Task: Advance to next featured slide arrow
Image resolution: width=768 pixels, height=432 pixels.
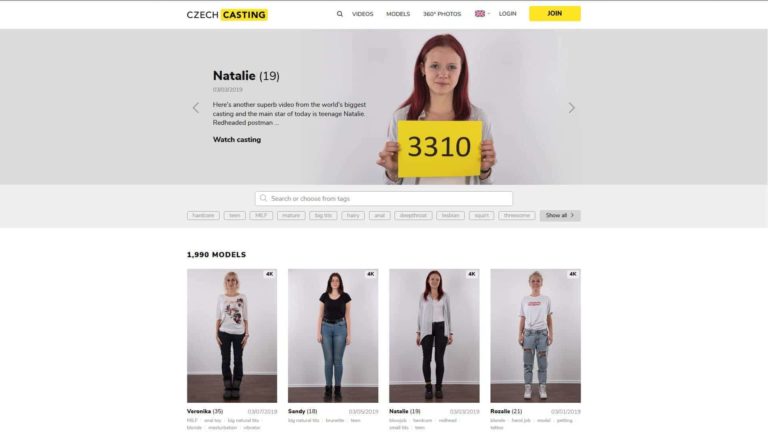Action: 571,108
